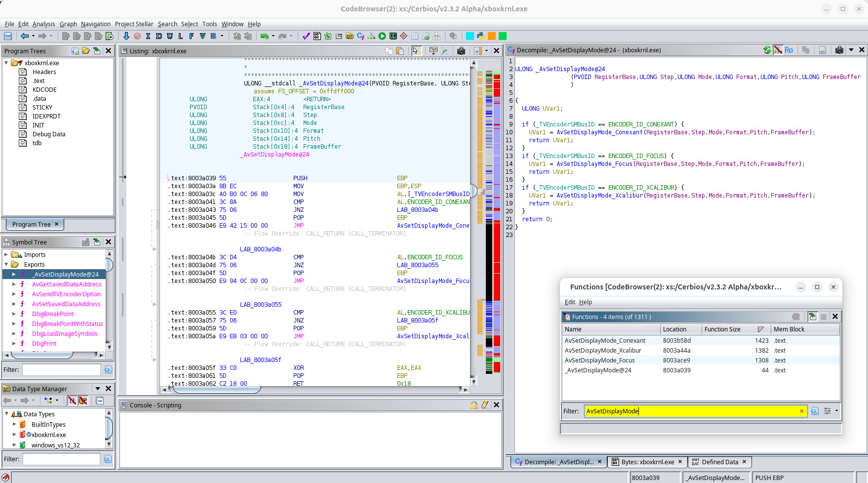Open the Navigation menu

(x=96, y=24)
